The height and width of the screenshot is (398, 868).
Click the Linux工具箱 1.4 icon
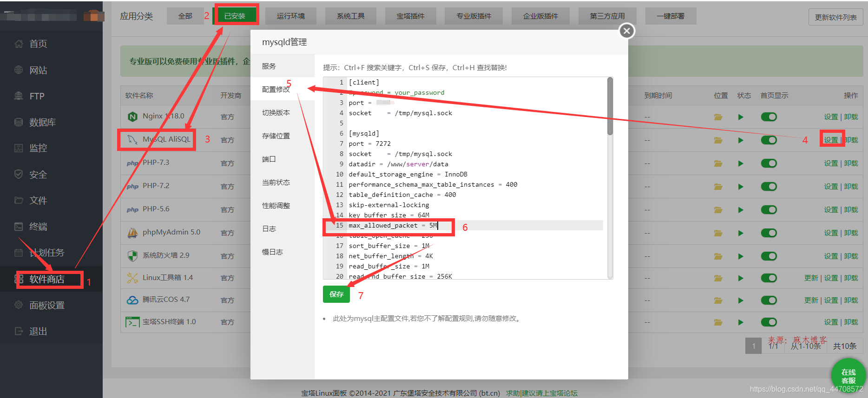tap(132, 278)
